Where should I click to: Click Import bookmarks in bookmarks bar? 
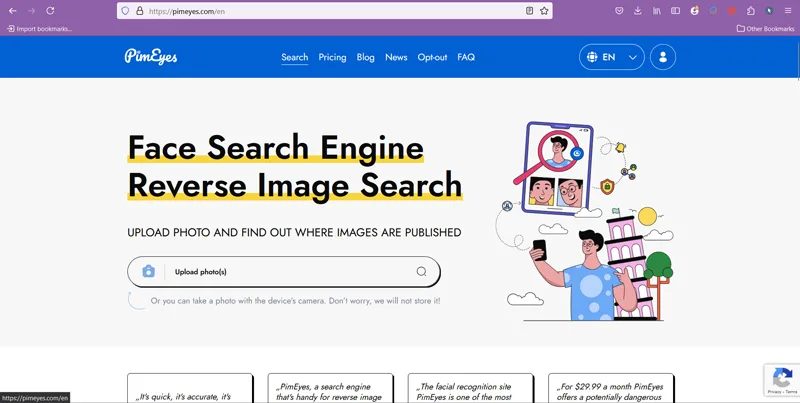[39, 29]
